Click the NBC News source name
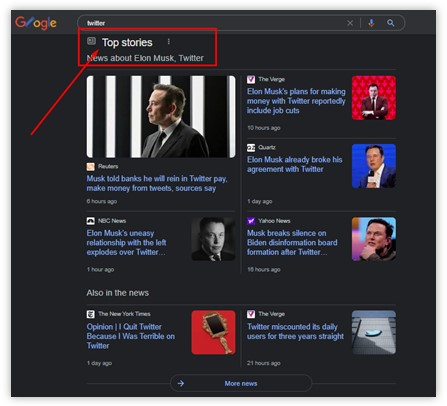 point(112,221)
